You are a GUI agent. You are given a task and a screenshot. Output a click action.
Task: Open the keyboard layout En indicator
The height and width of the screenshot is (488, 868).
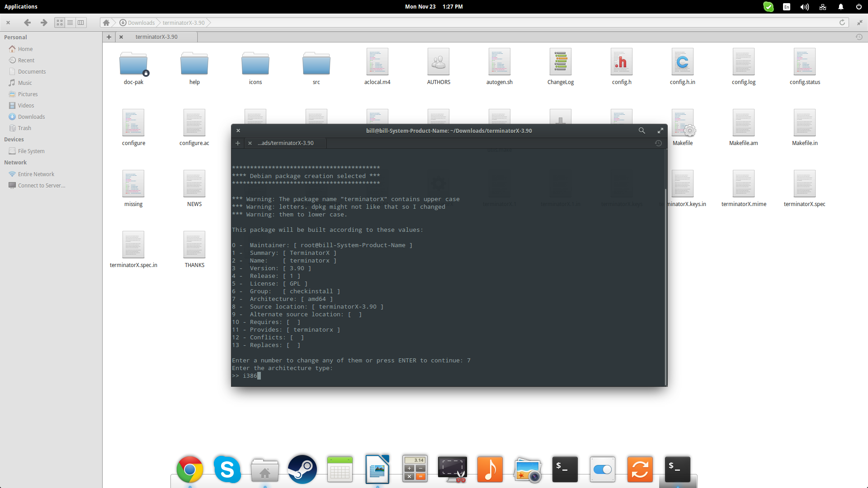click(x=787, y=7)
